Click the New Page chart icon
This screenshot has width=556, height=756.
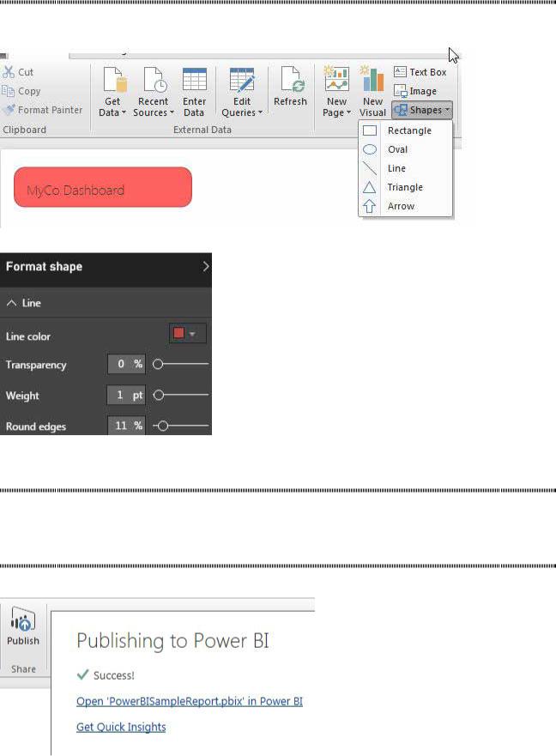(336, 79)
